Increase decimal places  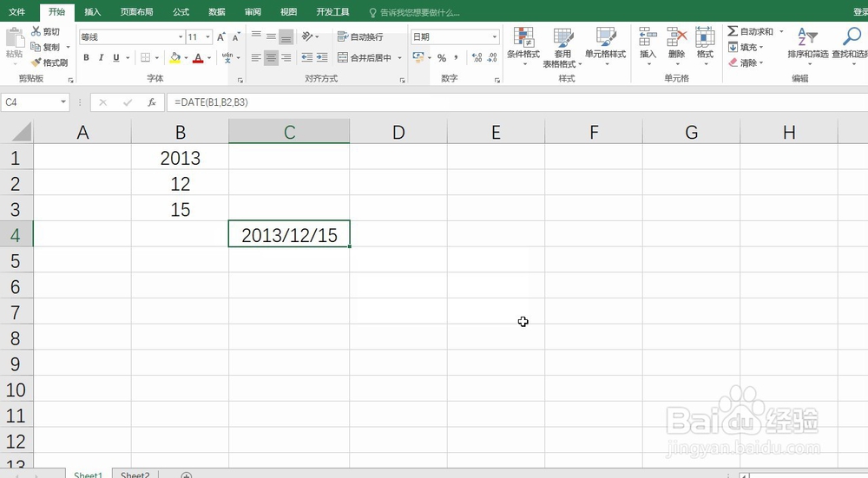pos(477,57)
